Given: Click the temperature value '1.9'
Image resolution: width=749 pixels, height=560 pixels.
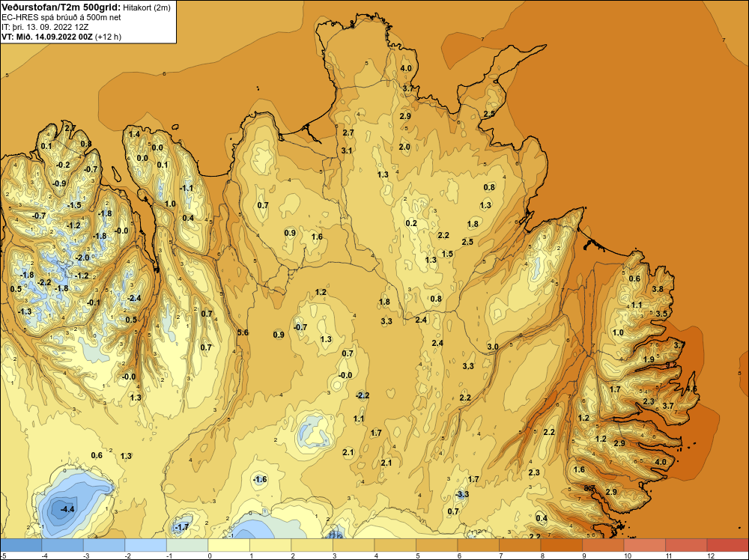Looking at the screenshot, I should pos(648,359).
